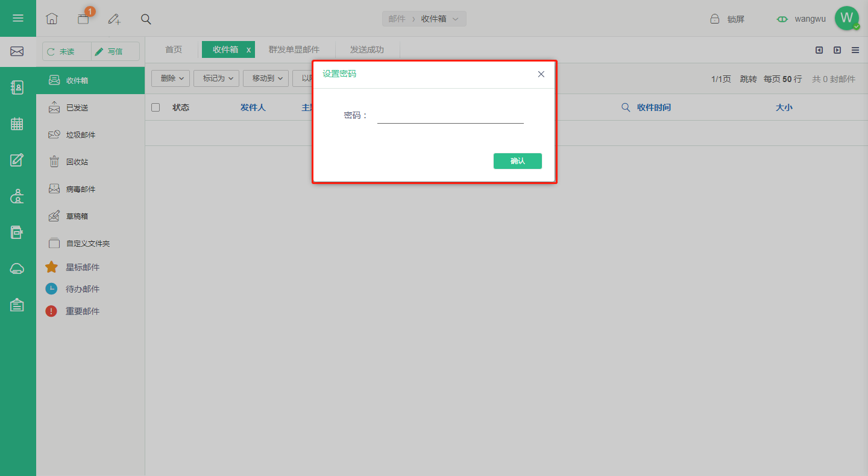Open the 垃圾邮件 folder
This screenshot has width=868, height=476.
pos(90,135)
